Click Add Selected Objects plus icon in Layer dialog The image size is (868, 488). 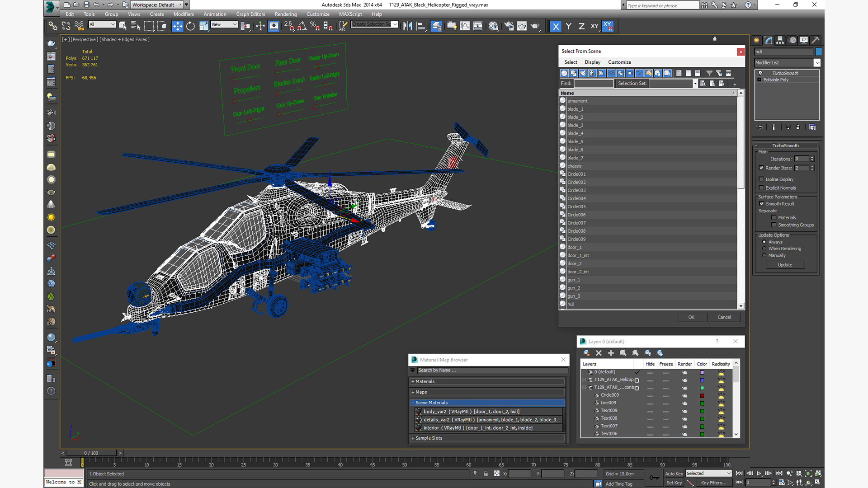tap(611, 353)
